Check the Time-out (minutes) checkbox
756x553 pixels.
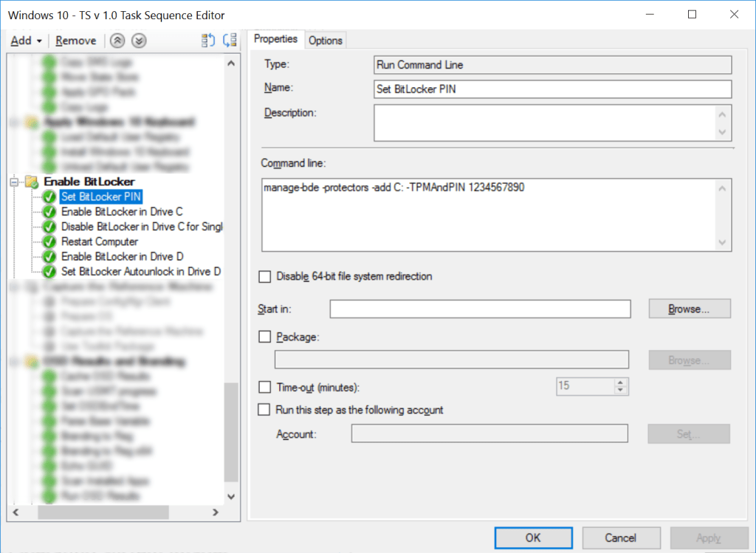coord(264,388)
